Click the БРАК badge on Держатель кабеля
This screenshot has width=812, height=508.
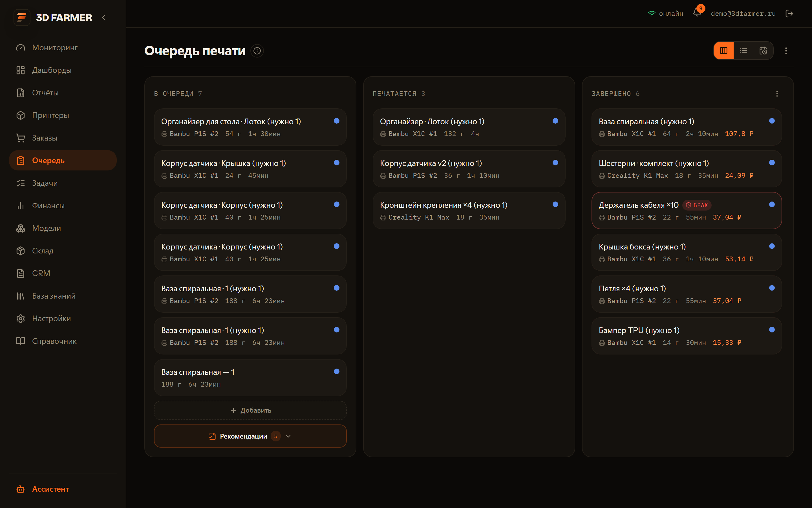pyautogui.click(x=697, y=205)
